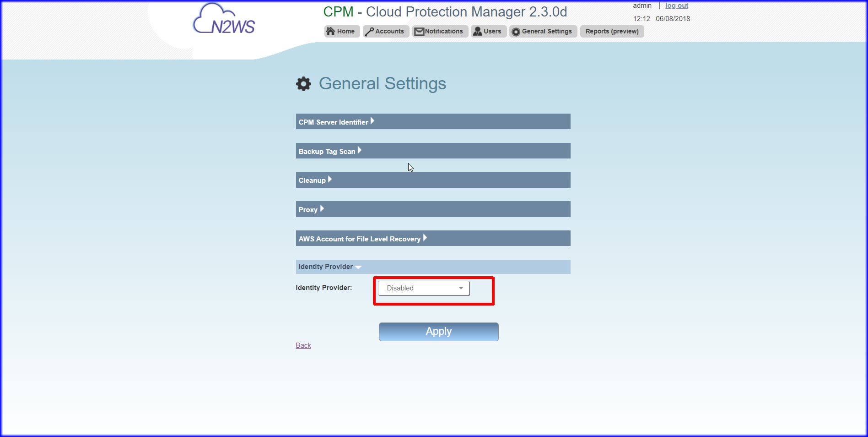868x437 pixels.
Task: Open the Identity Provider dropdown set to Disabled
Action: click(x=424, y=288)
